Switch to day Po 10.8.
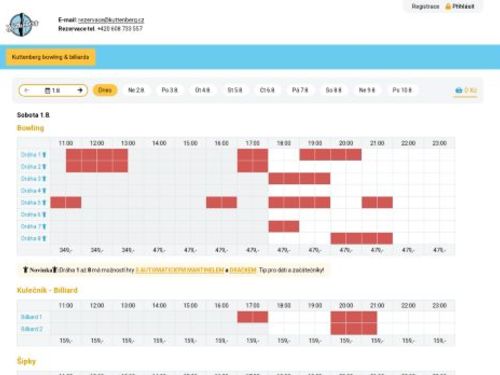This screenshot has width=500, height=375. click(402, 90)
